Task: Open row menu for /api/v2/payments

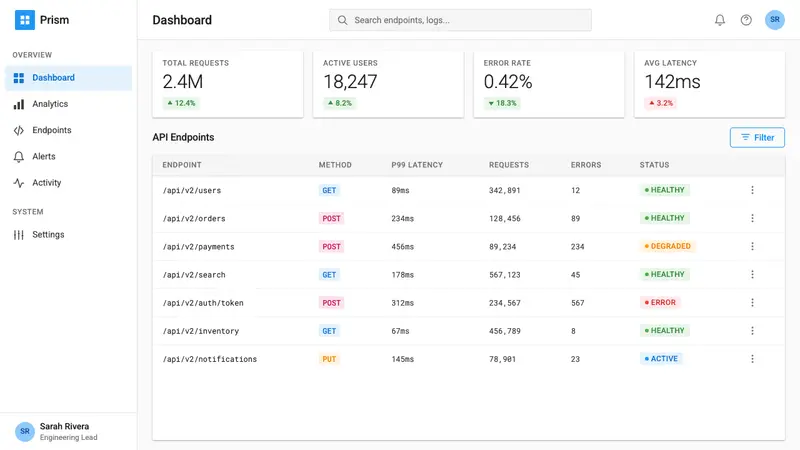Action: point(752,246)
